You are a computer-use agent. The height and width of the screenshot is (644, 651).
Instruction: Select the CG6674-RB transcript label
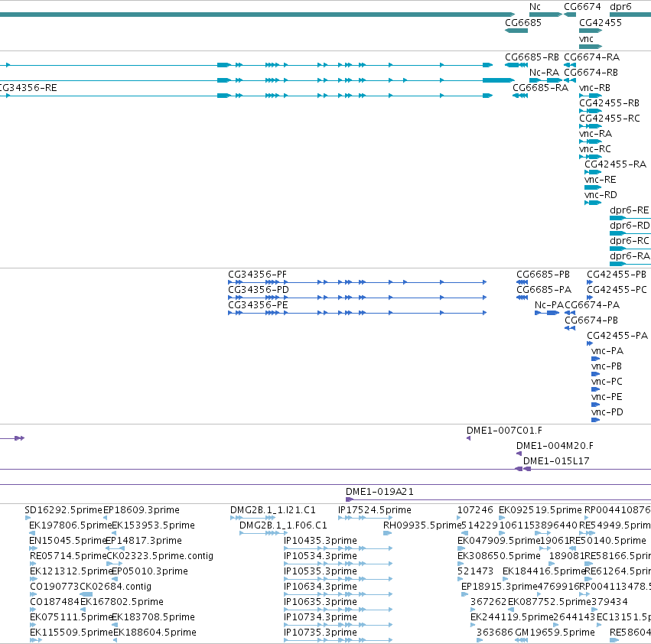(591, 72)
